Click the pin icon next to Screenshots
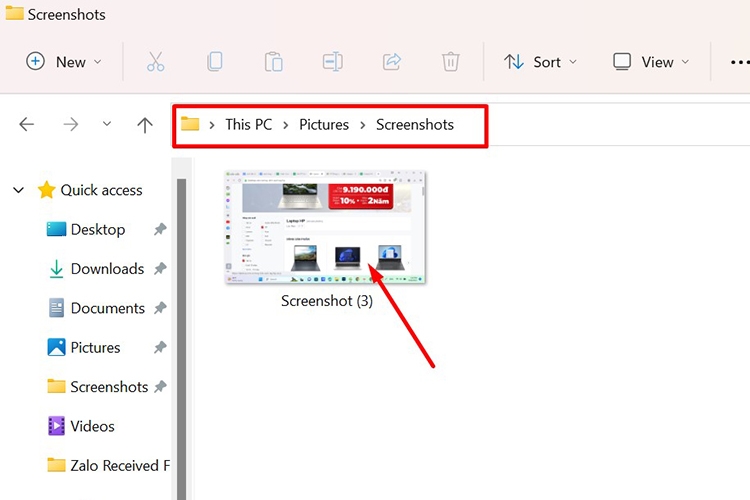The height and width of the screenshot is (500, 750). 160,386
